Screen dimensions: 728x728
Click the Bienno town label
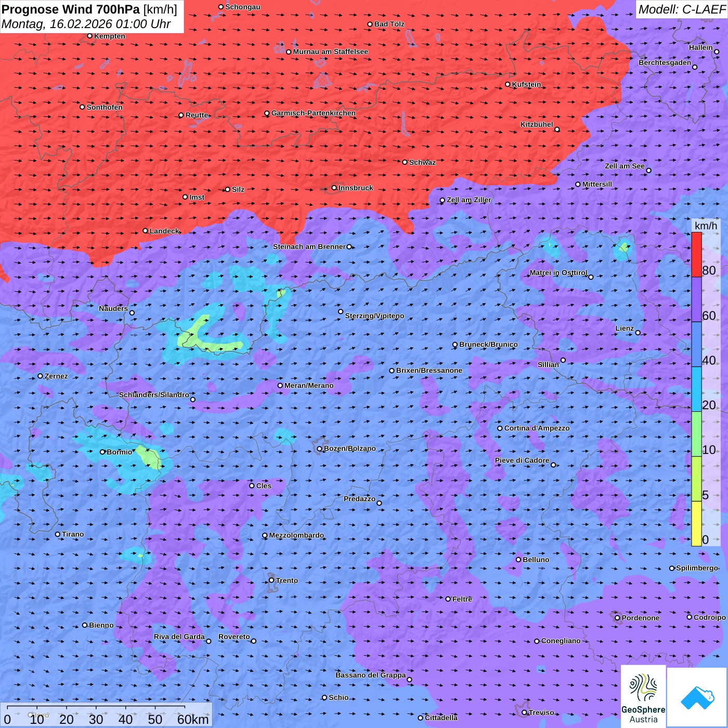click(x=101, y=625)
